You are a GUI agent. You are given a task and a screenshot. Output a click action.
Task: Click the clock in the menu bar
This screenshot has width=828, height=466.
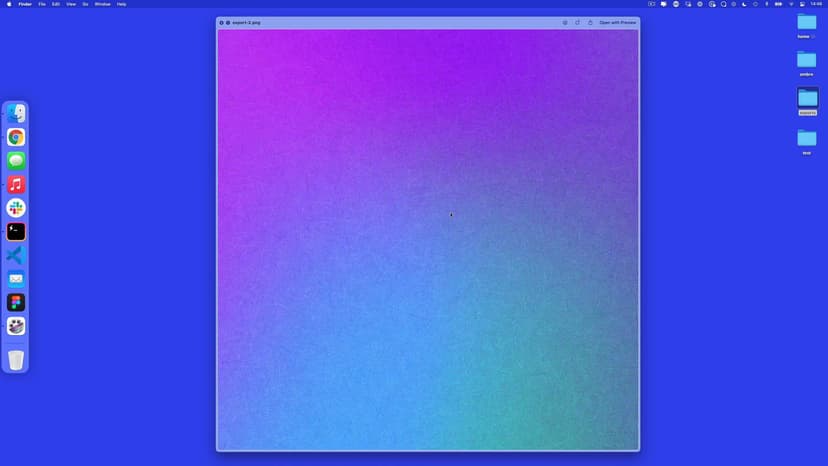coord(816,4)
